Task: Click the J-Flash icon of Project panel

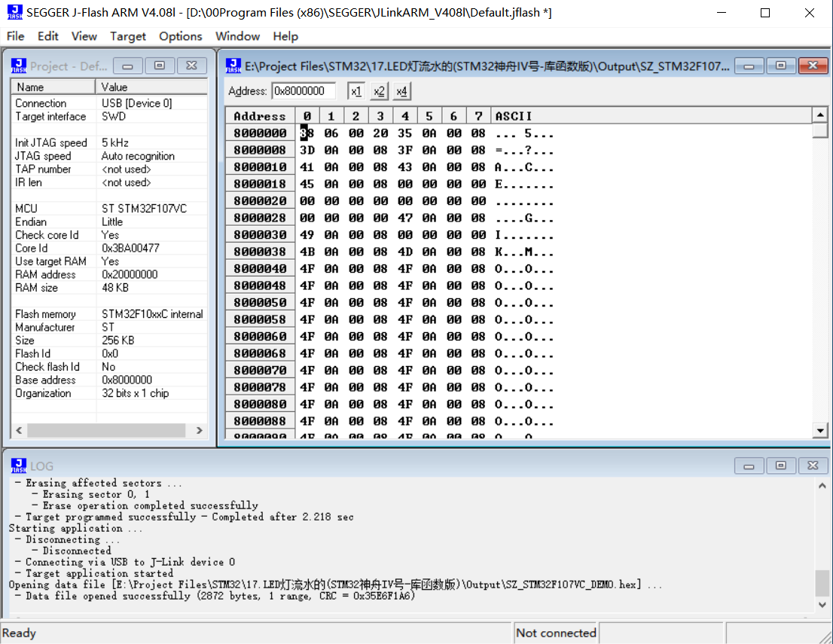Action: coord(19,66)
